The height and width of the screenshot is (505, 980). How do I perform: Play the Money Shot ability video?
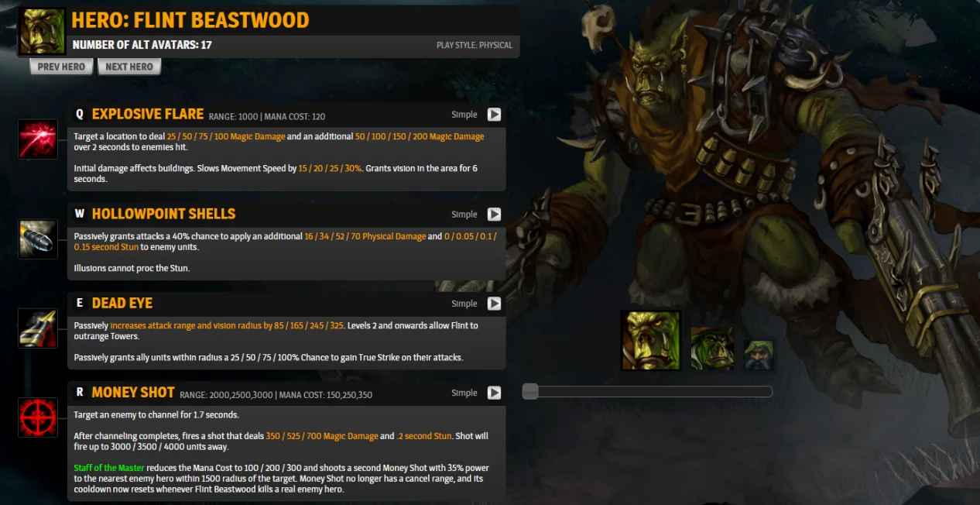point(494,393)
